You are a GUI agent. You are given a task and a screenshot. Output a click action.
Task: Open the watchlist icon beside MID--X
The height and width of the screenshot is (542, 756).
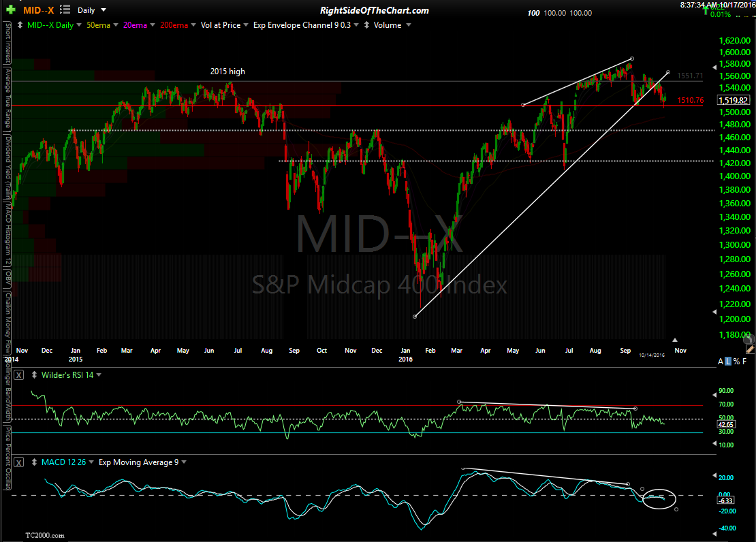point(63,10)
